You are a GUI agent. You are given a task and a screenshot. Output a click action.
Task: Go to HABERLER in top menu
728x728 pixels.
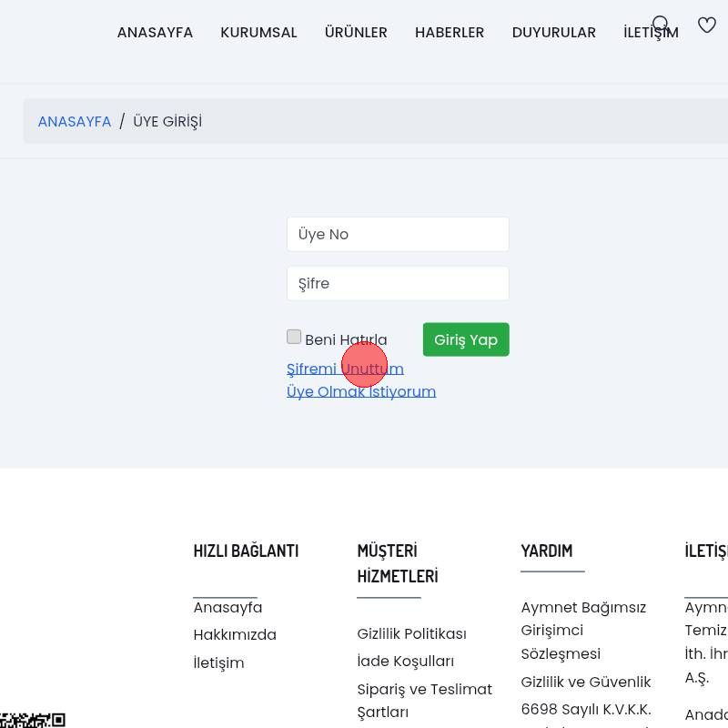[x=450, y=33]
